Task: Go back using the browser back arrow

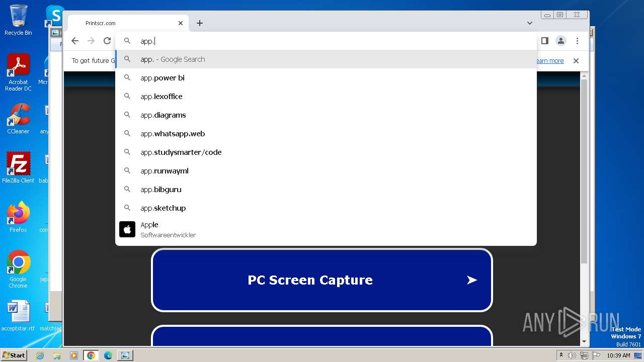Action: coord(75,41)
